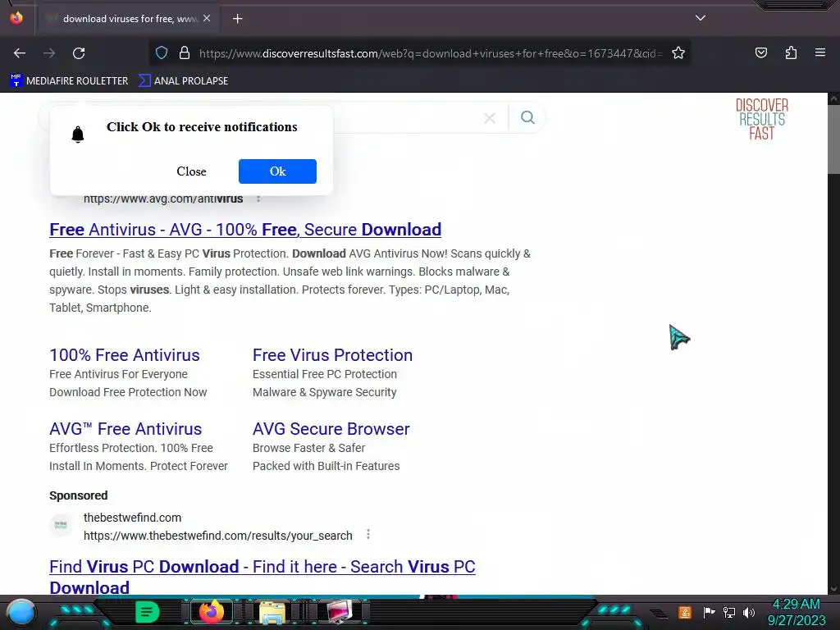Close the notifications prompt
This screenshot has height=630, width=840.
coord(191,171)
